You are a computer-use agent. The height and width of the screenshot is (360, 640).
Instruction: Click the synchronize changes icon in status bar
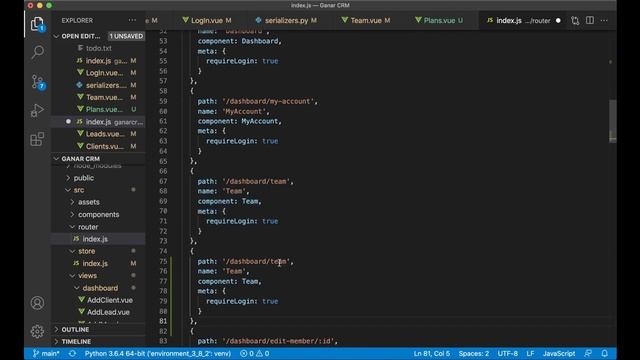click(72, 353)
